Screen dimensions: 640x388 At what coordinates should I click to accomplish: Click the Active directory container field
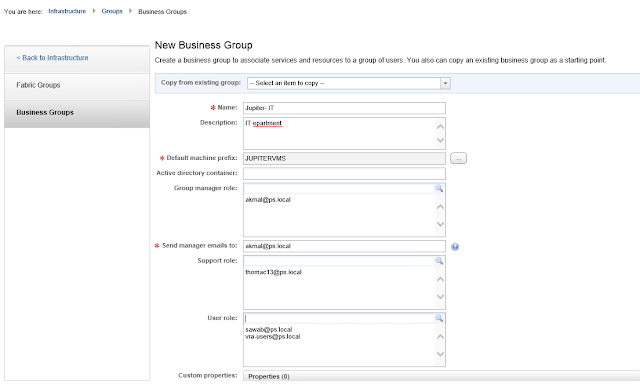pyautogui.click(x=344, y=173)
